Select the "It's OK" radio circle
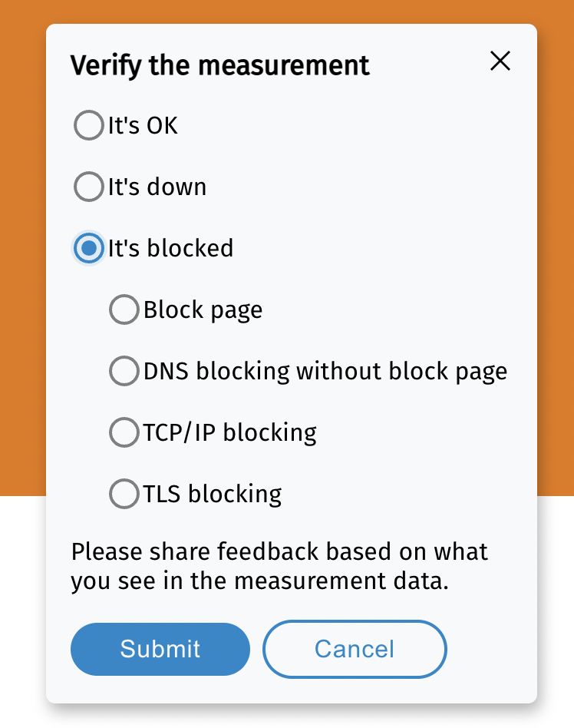This screenshot has width=574, height=728. [x=89, y=125]
